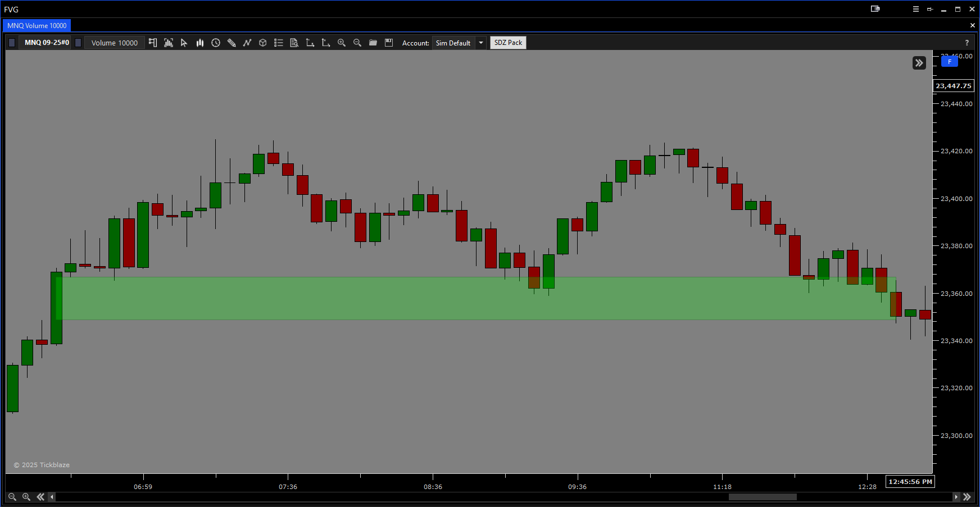Click the Sim Default account field
Screen dimensions: 980x507
point(453,43)
